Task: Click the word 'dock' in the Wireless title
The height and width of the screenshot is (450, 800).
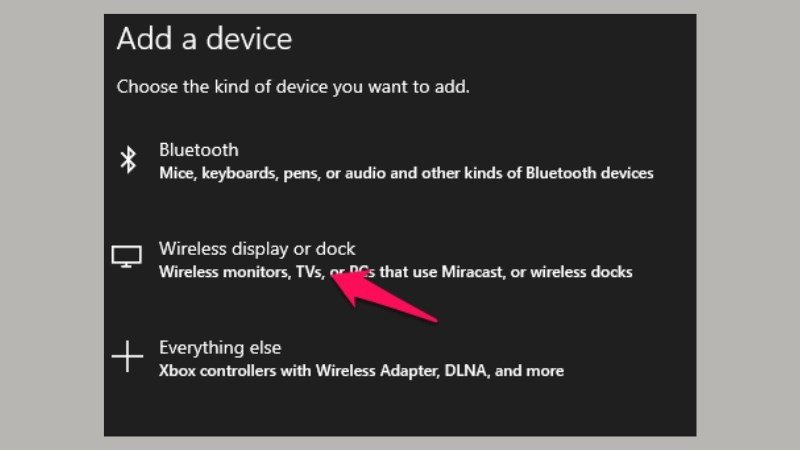Action: click(336, 249)
